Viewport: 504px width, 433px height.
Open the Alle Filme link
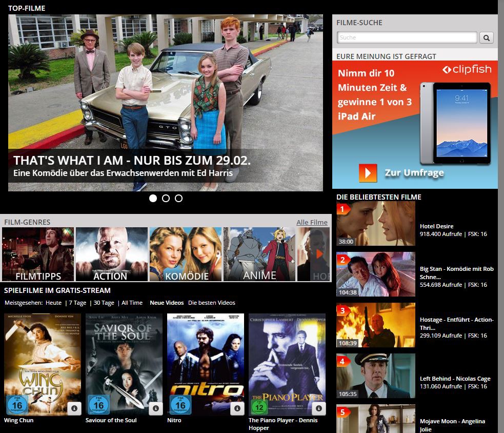click(x=312, y=222)
